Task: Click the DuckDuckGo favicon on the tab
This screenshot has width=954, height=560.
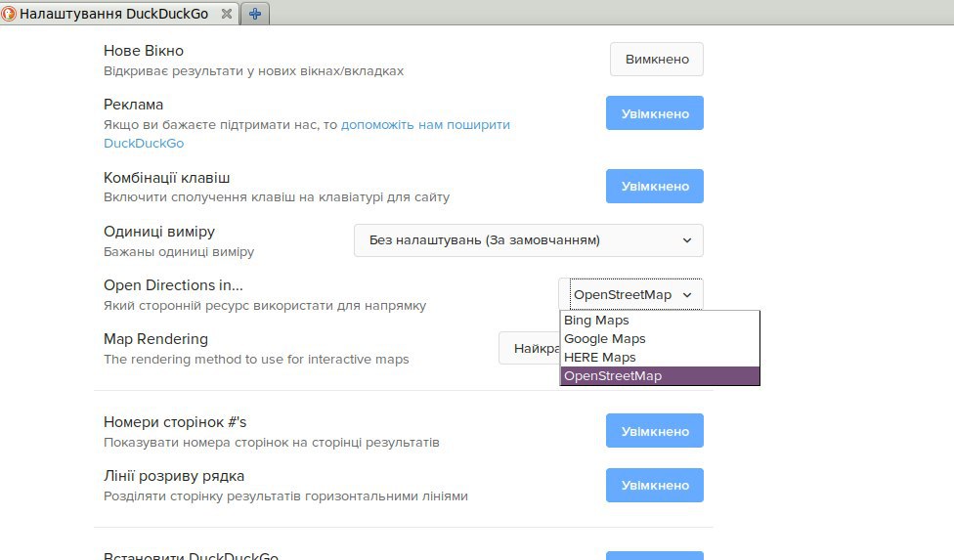Action: (9, 14)
